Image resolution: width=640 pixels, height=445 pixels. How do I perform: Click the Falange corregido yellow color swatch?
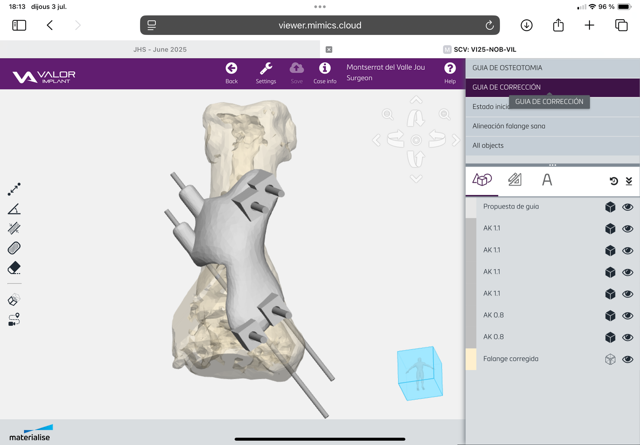(x=471, y=359)
